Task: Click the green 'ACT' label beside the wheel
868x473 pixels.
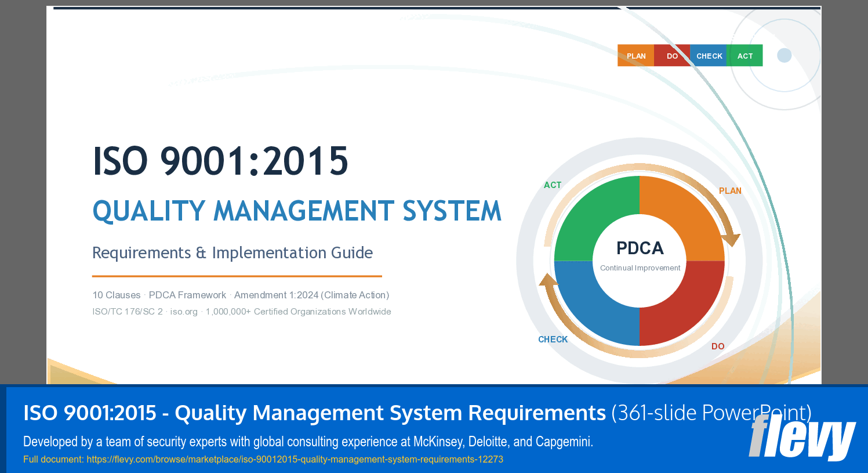Action: click(553, 185)
